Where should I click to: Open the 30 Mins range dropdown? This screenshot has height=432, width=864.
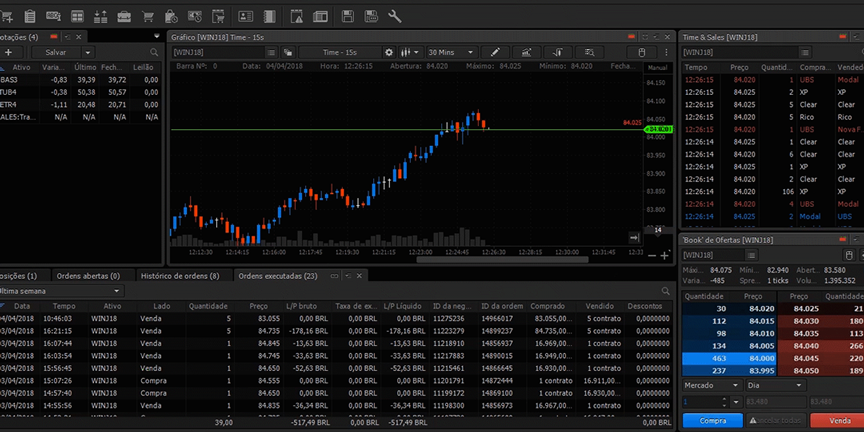[451, 52]
